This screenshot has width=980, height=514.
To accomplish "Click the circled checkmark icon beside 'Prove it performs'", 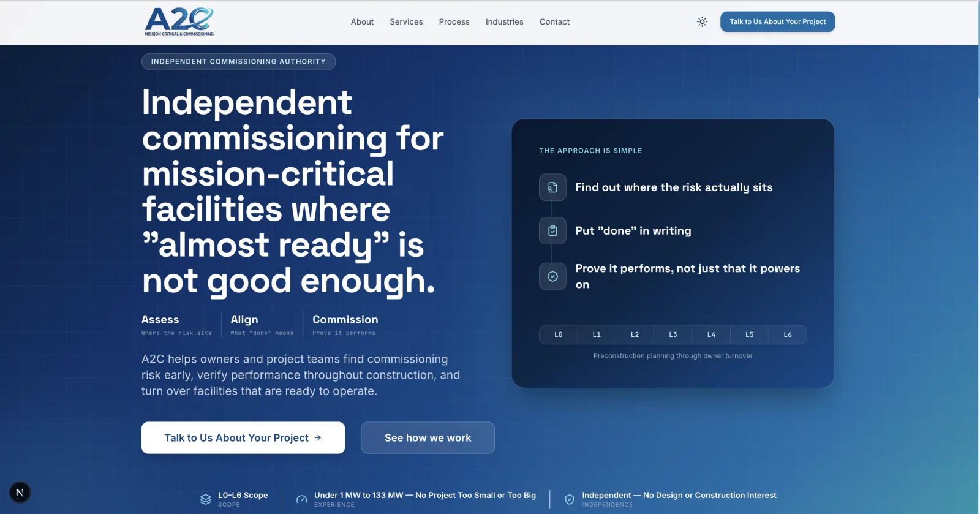I will pyautogui.click(x=552, y=276).
